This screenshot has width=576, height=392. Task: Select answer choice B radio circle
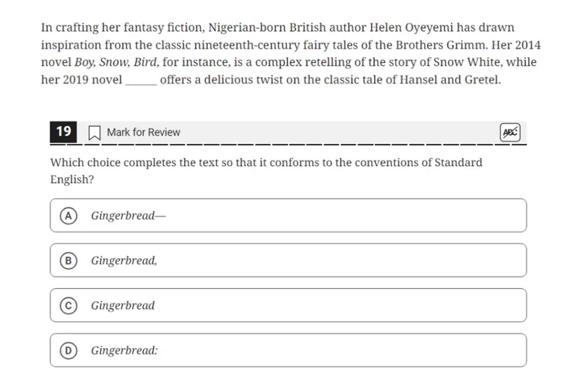68,260
